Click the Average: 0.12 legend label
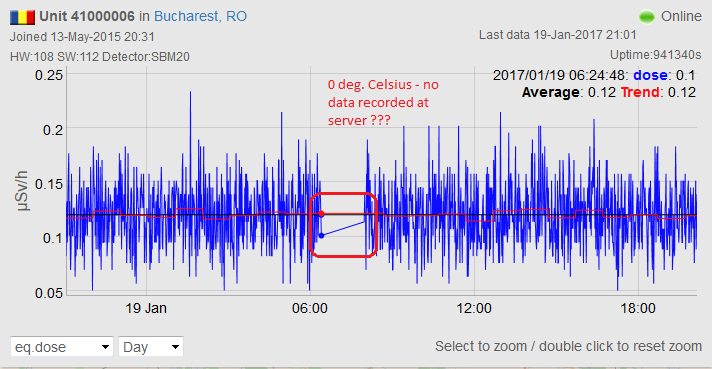The width and height of the screenshot is (712, 369). pos(569,92)
